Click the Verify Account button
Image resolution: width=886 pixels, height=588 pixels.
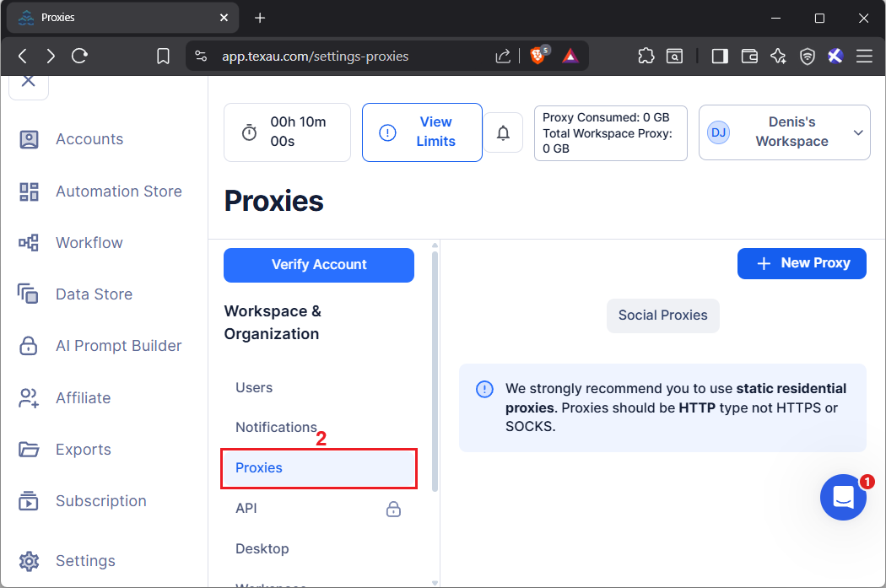(319, 265)
